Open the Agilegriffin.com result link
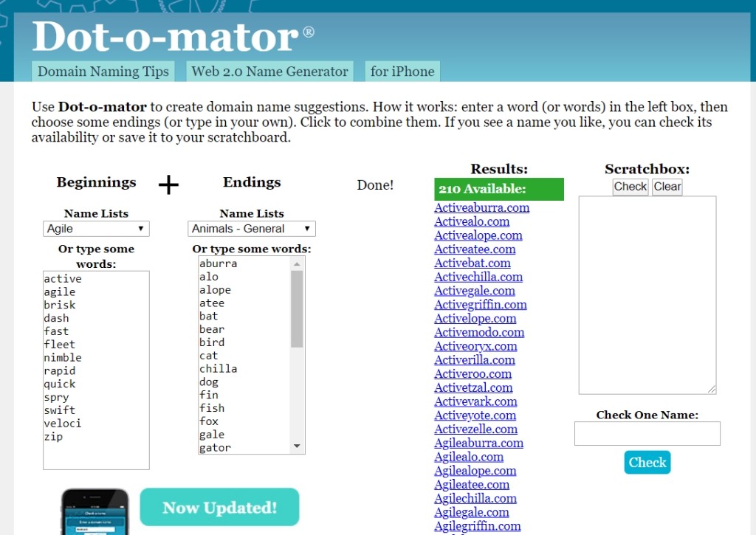This screenshot has width=756, height=535. (478, 526)
